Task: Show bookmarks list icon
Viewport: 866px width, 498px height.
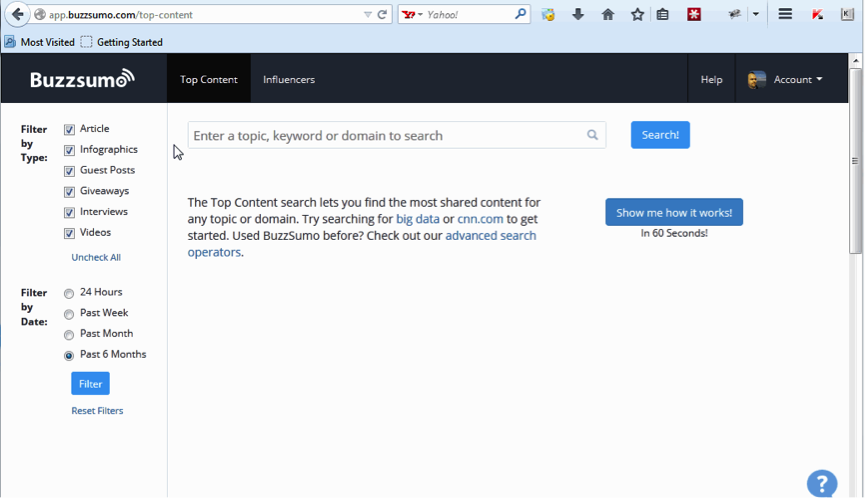Action: click(x=663, y=14)
